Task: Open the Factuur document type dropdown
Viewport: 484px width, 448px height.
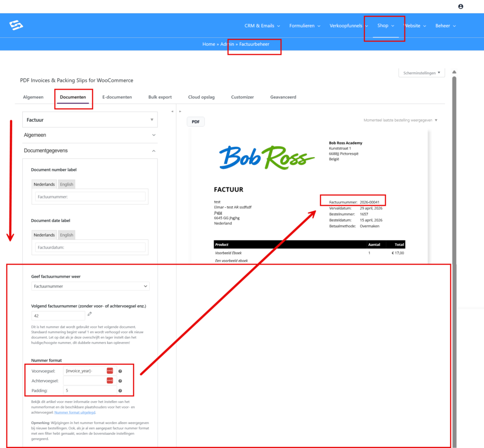Action: tap(90, 120)
